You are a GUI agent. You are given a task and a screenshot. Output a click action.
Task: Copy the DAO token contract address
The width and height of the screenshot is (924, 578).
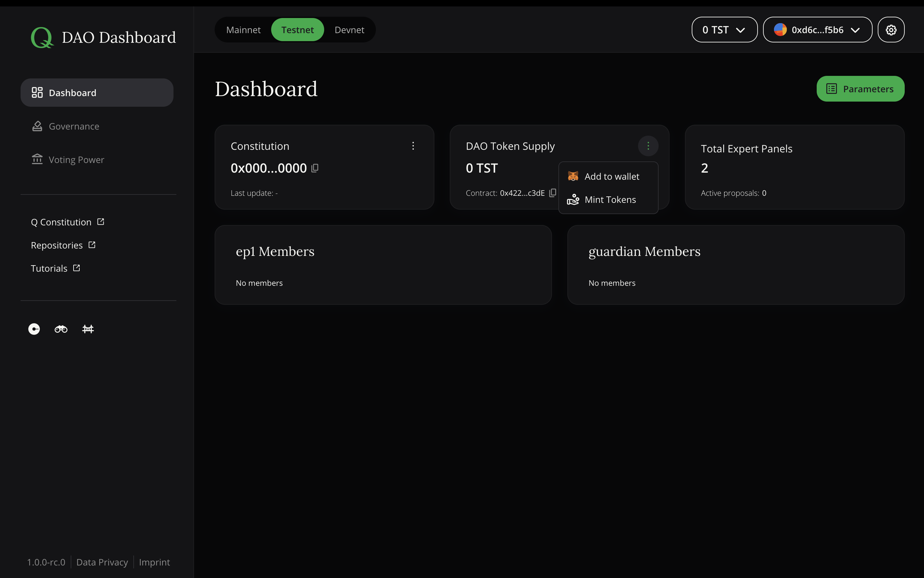(x=552, y=193)
